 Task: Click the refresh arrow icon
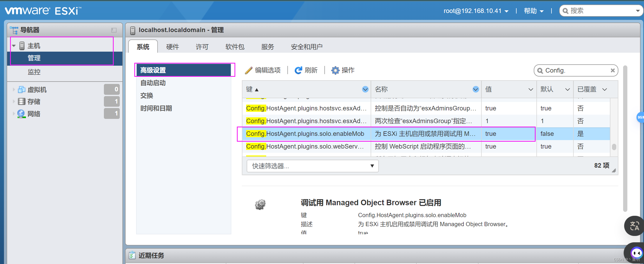coord(298,70)
